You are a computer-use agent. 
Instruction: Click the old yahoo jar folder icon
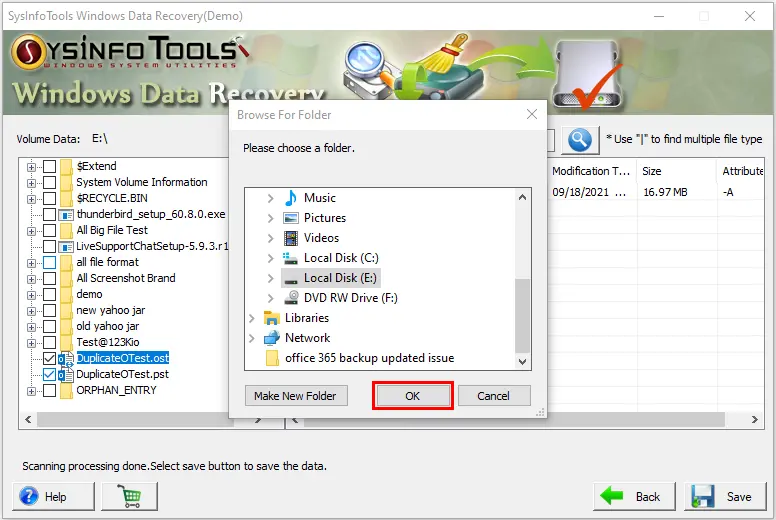tap(66, 327)
